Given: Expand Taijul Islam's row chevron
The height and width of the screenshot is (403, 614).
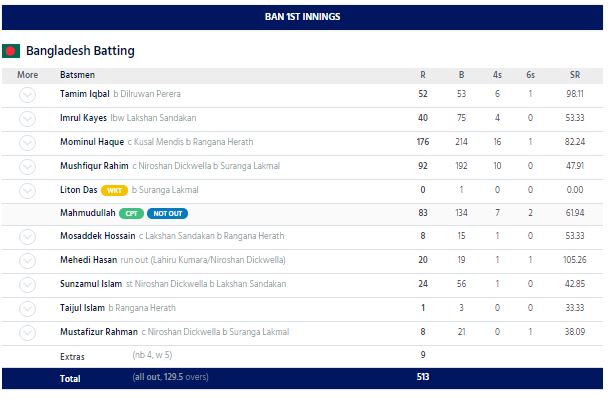Looking at the screenshot, I should point(27,309).
